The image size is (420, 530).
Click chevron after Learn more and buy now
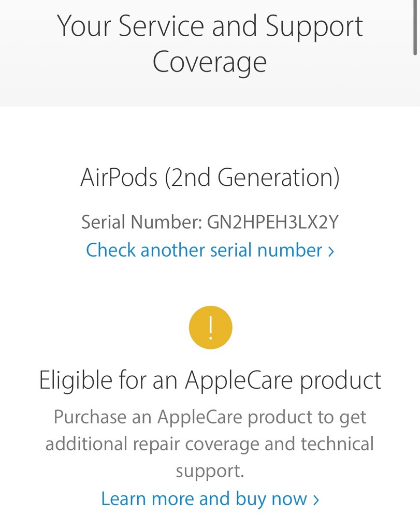[316, 499]
